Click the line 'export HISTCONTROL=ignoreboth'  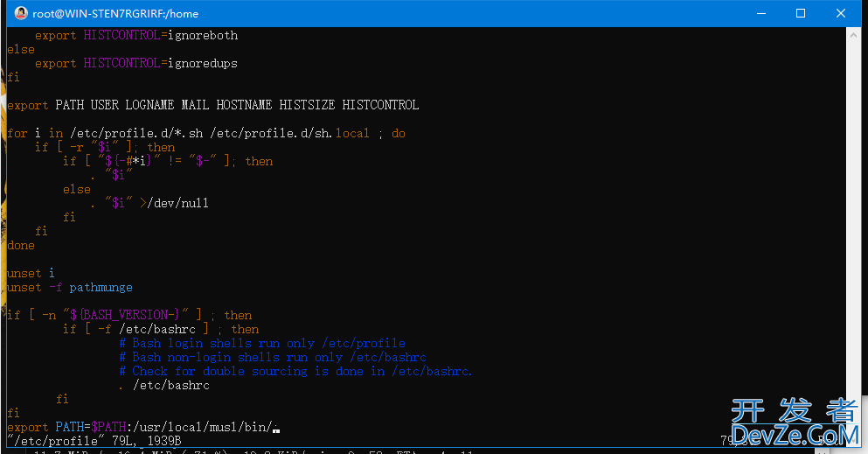click(x=136, y=36)
